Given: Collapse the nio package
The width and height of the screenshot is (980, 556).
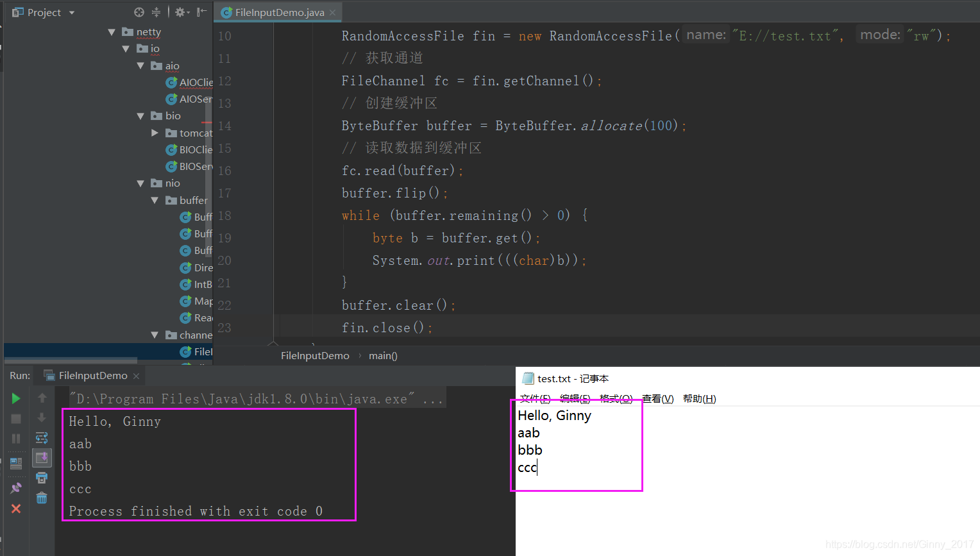Looking at the screenshot, I should pos(140,183).
